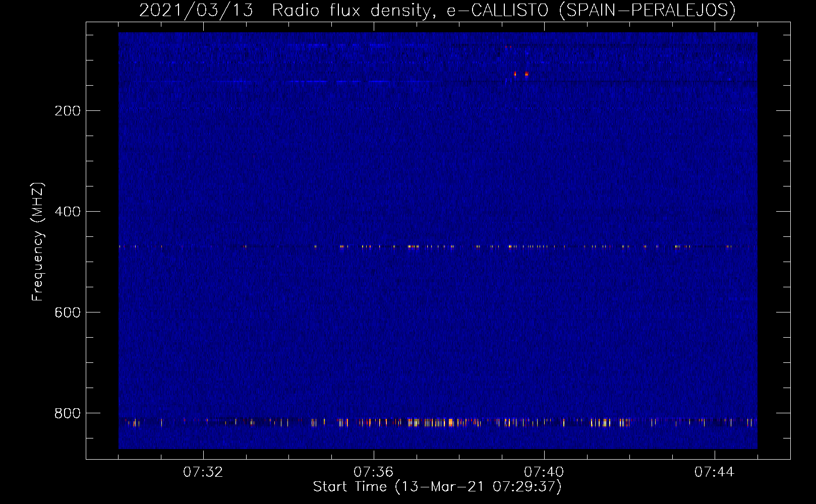Screen dimensions: 816x504
Task: Click the '07:40' time tick label
Action: tap(544, 472)
